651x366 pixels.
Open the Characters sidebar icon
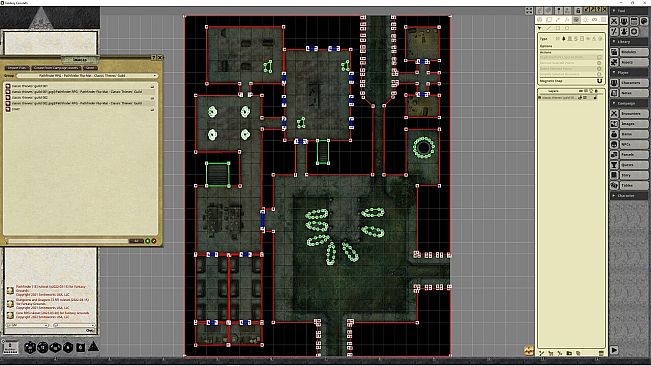click(614, 83)
